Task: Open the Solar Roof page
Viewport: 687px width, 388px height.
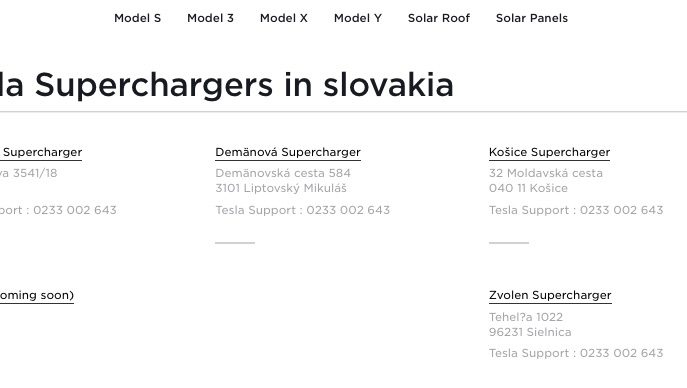Action: [439, 18]
